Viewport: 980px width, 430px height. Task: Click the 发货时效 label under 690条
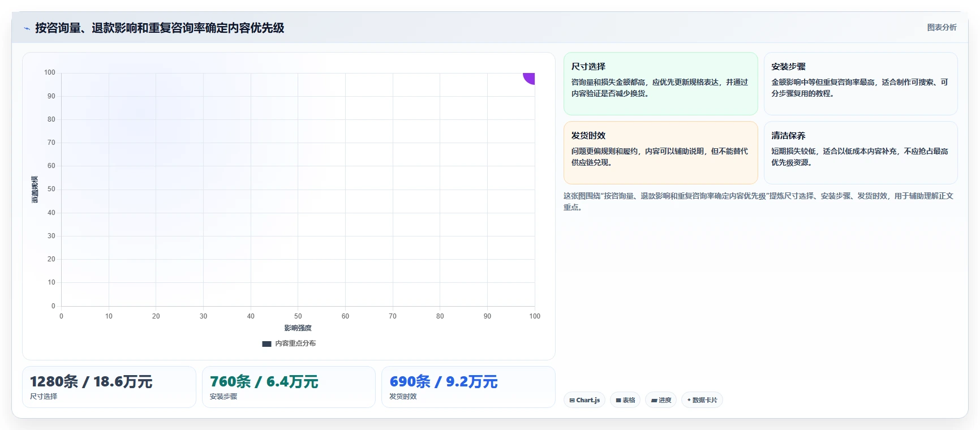click(x=403, y=397)
